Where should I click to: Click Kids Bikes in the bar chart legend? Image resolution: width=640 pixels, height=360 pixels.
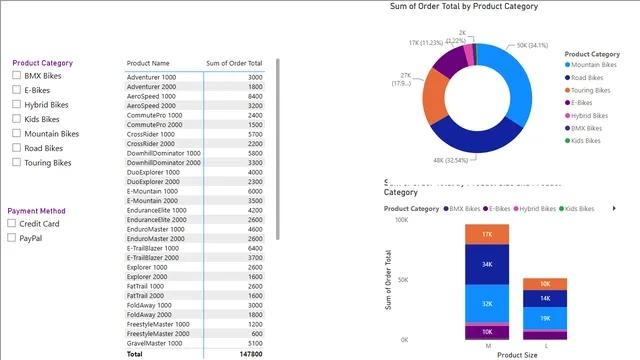(577, 209)
